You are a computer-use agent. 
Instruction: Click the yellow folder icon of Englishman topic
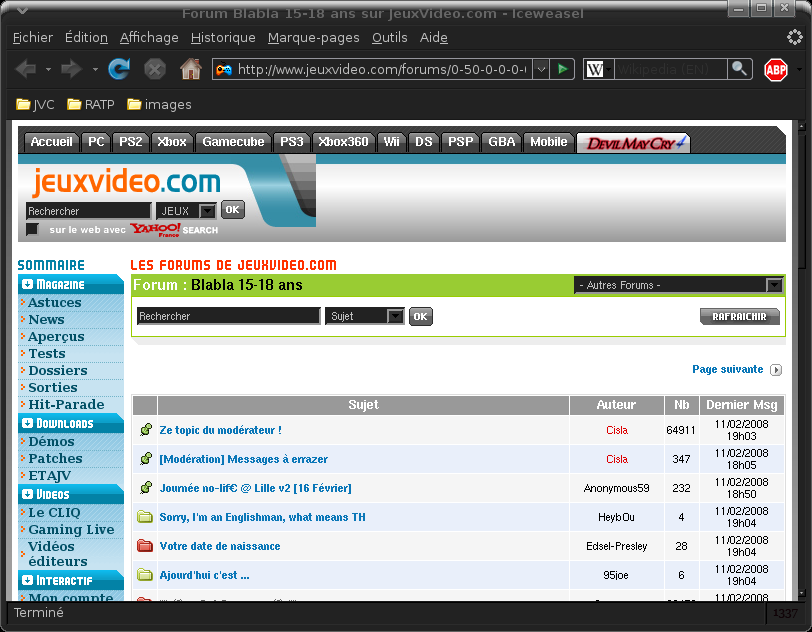(x=145, y=517)
